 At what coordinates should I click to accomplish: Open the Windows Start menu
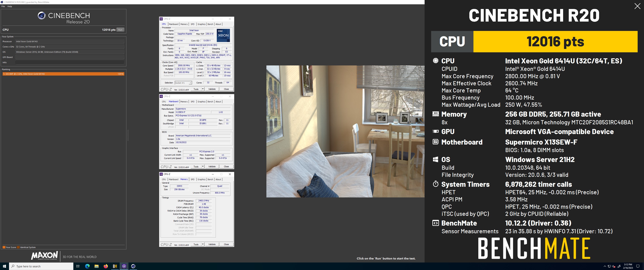[x=4, y=266]
